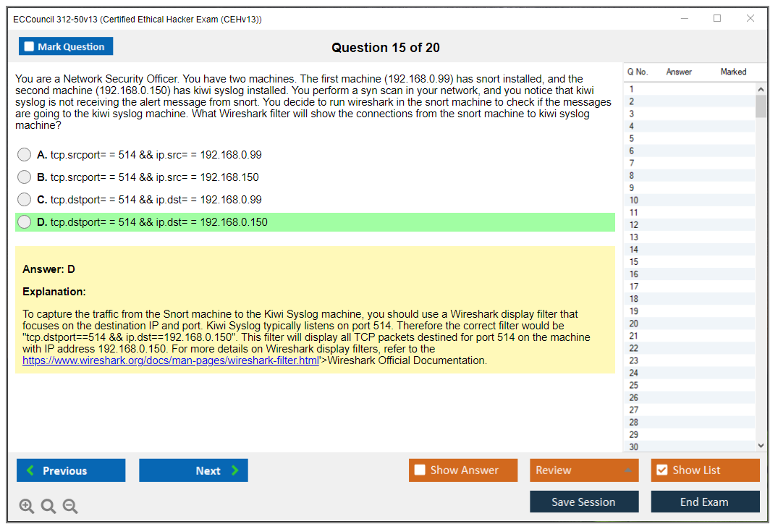
Task: Select question 17 in the list
Action: pyautogui.click(x=690, y=287)
